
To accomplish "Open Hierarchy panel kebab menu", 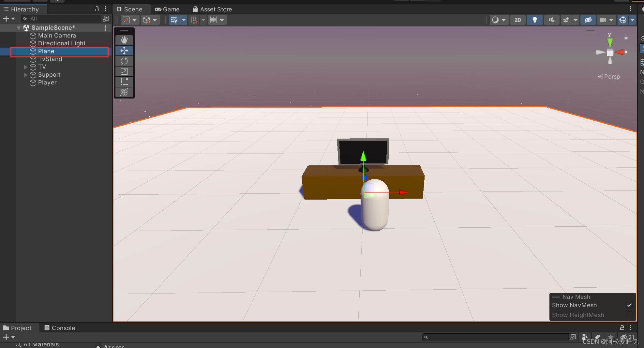I will (x=105, y=9).
